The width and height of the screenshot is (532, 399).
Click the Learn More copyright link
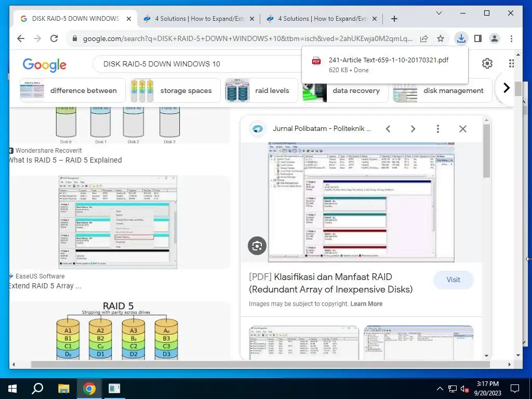(366, 304)
